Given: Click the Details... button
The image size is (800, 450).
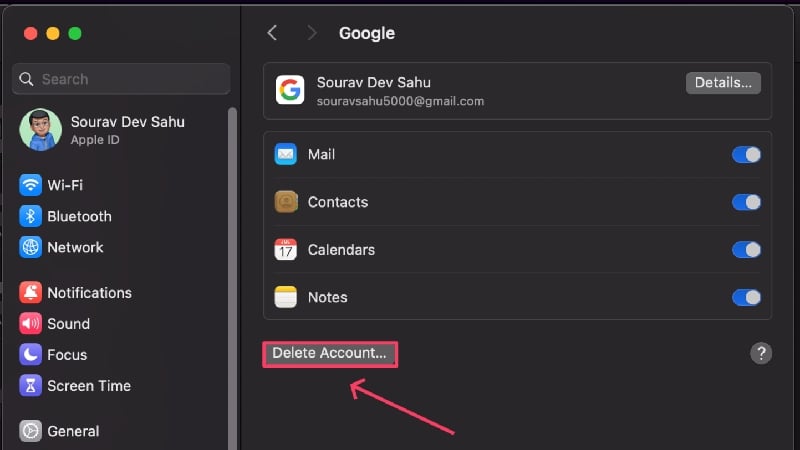Looking at the screenshot, I should click(723, 83).
